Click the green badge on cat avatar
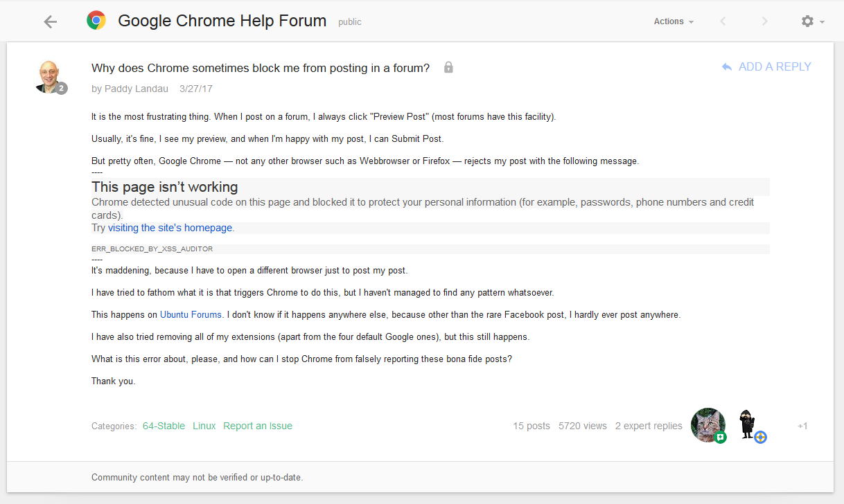 (720, 438)
